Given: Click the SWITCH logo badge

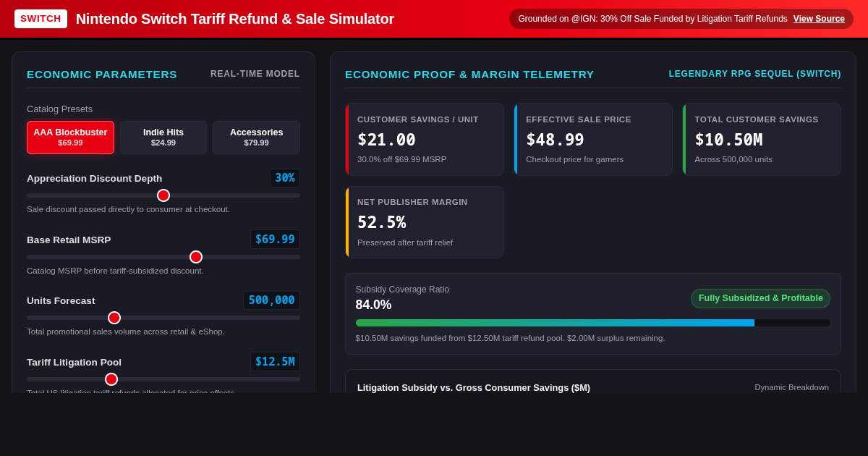Looking at the screenshot, I should tap(41, 19).
